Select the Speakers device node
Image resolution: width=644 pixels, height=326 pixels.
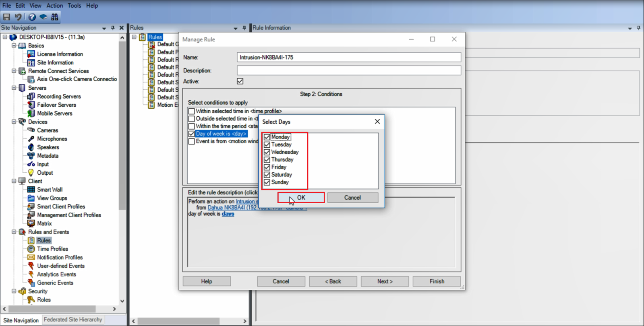coord(48,147)
